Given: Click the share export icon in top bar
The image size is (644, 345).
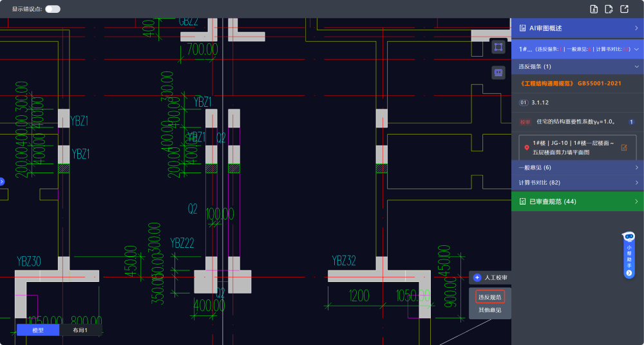Looking at the screenshot, I should coord(624,9).
